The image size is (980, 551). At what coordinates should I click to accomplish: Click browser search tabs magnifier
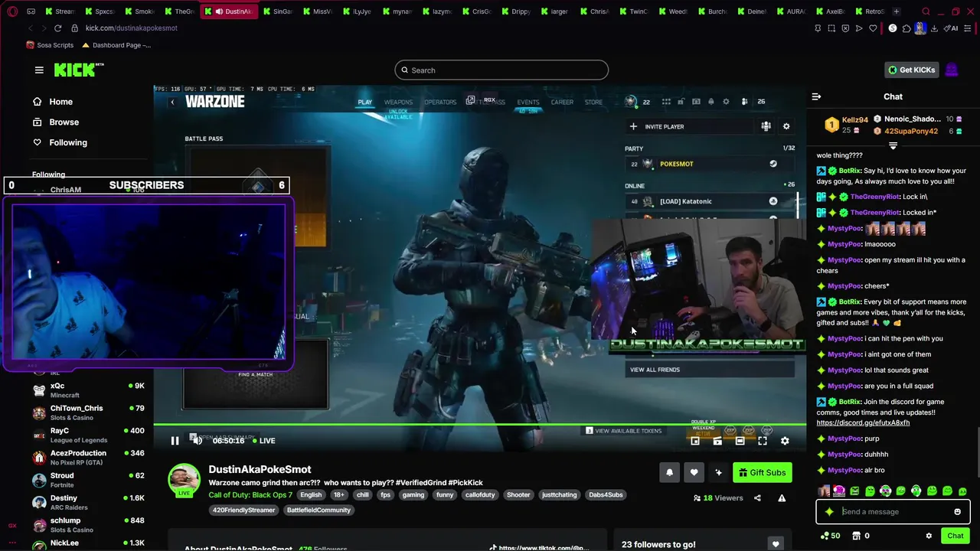pos(926,11)
